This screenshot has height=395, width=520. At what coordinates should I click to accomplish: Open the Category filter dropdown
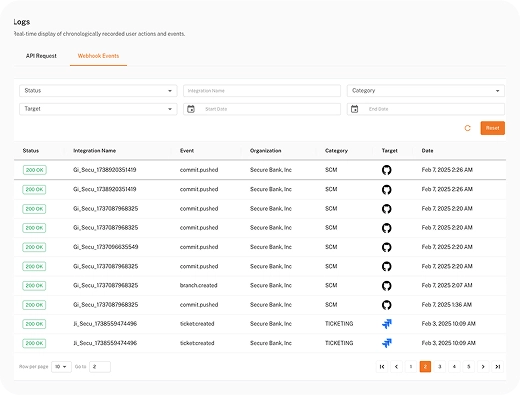point(426,91)
